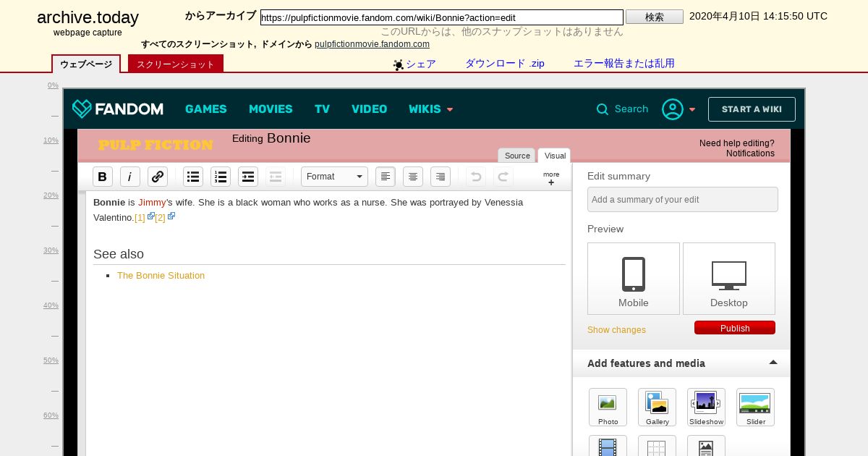Screen dimensions: 868x456
Task: Select the ウェブページ tab in archive header
Action: pos(86,64)
